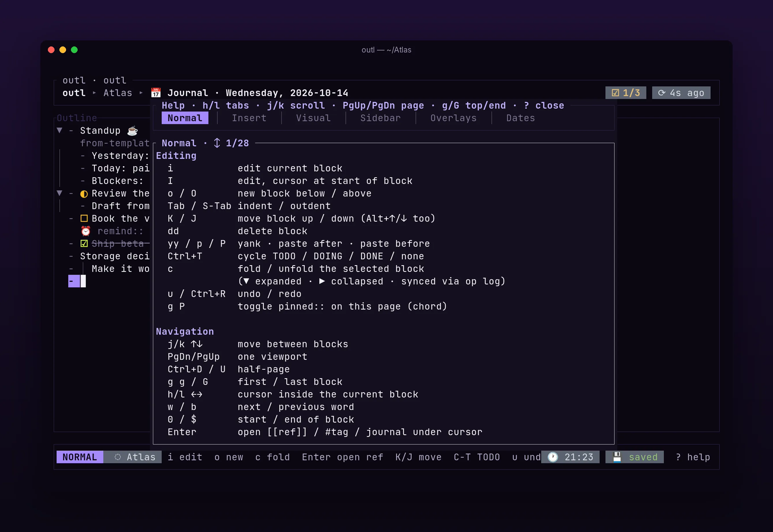
Task: Click 'open [[ref]] / #tag / journal' row
Action: pos(325,432)
